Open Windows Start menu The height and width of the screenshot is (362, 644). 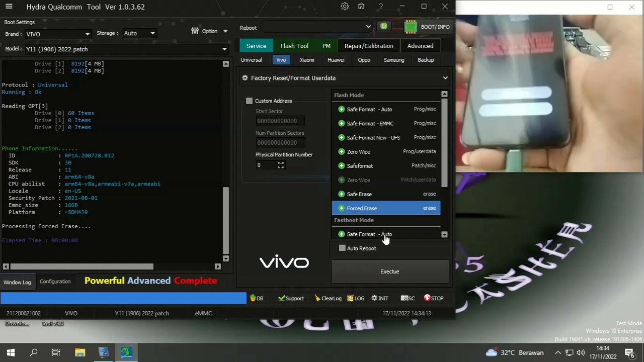click(x=11, y=352)
